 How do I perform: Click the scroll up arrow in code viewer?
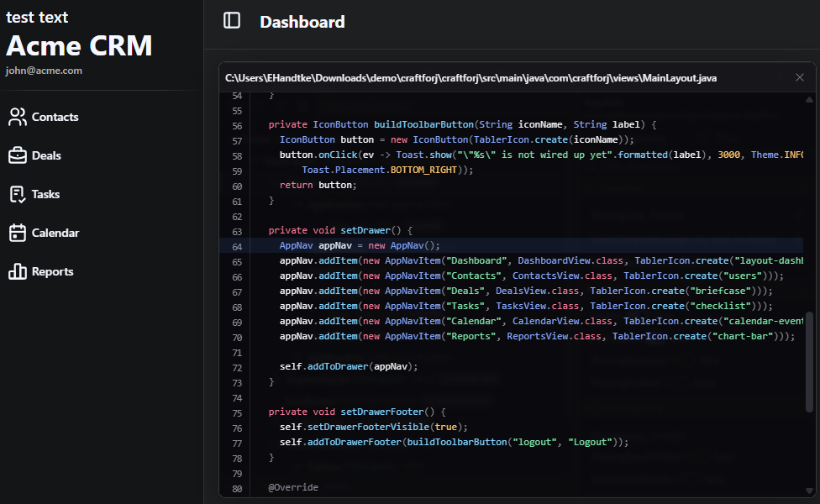[x=809, y=99]
